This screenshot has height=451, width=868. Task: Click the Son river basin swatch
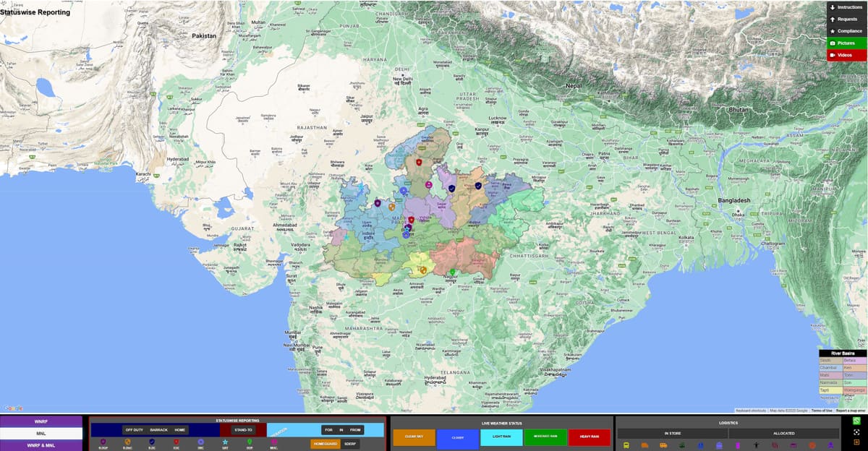click(x=854, y=382)
